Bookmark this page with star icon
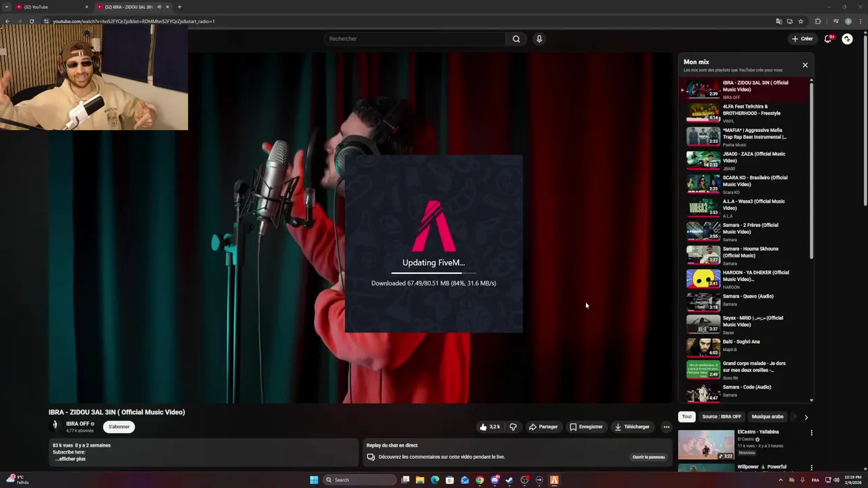 [x=801, y=21]
